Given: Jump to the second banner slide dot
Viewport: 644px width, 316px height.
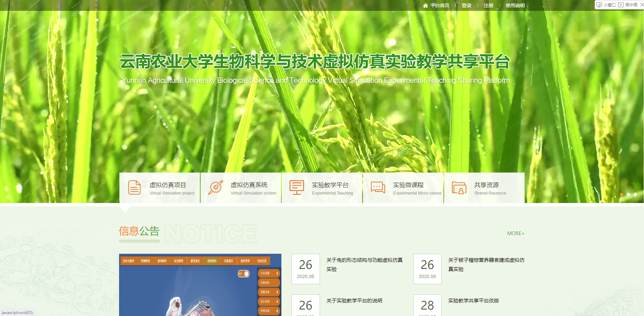Looking at the screenshot, I should (x=628, y=195).
